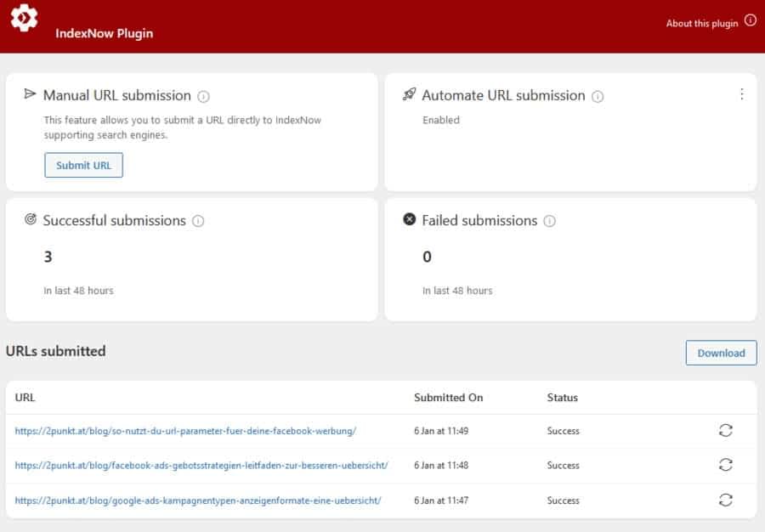
Task: Click the Enabled status text
Action: (x=441, y=120)
